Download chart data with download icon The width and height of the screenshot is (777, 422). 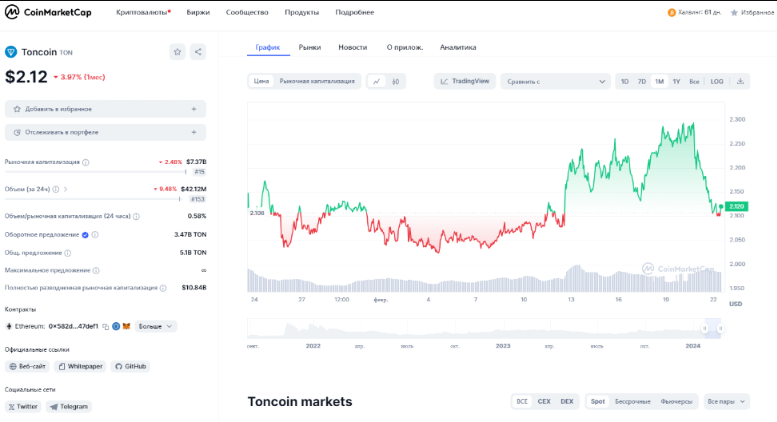(740, 81)
